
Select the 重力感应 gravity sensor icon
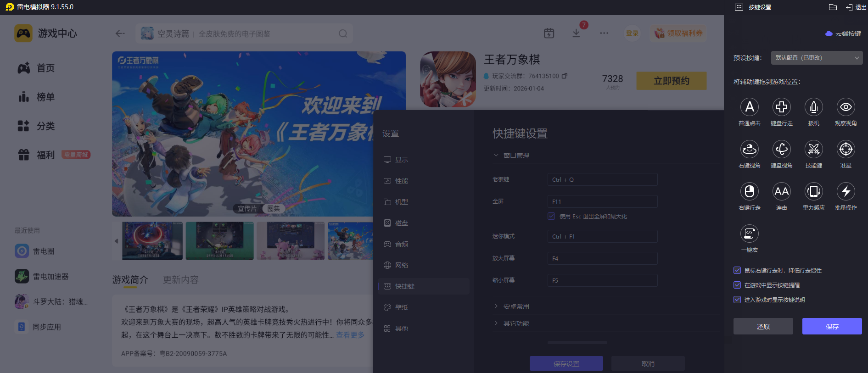point(814,191)
